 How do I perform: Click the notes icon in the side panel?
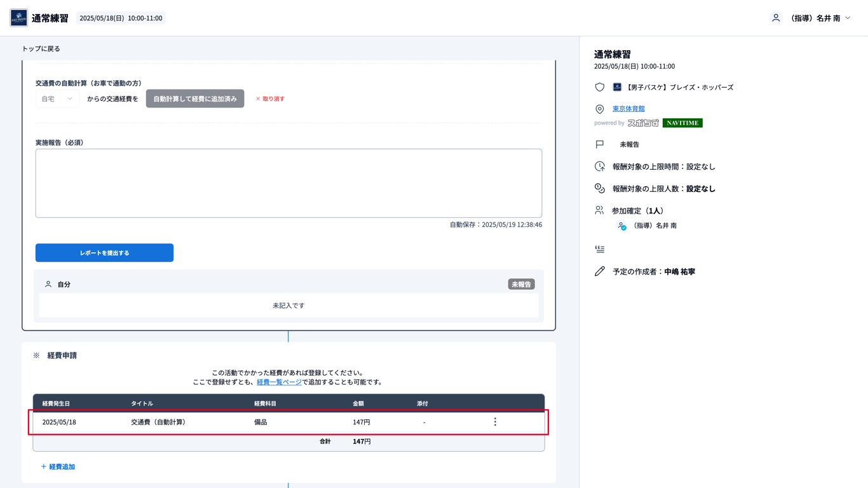tap(599, 249)
